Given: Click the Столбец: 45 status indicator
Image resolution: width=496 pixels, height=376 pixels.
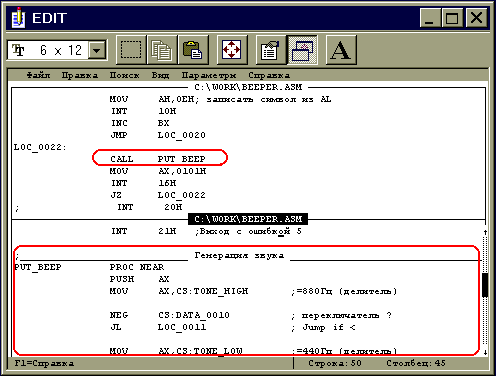Looking at the screenshot, I should coord(416,363).
